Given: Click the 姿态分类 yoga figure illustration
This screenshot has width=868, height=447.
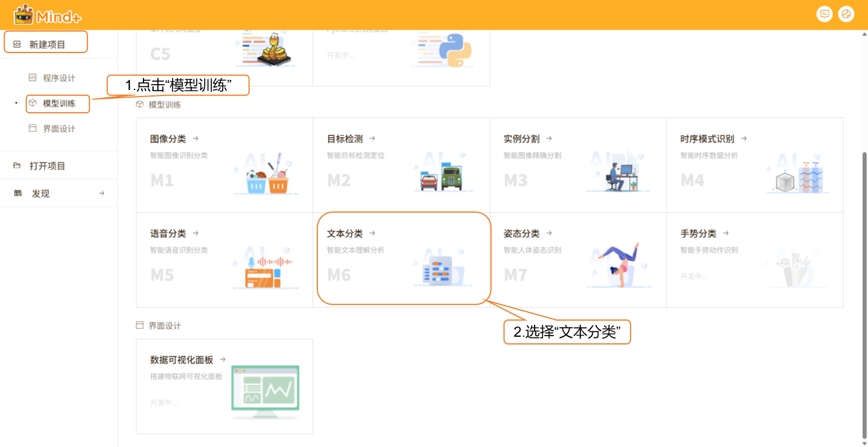Looking at the screenshot, I should pyautogui.click(x=619, y=265).
